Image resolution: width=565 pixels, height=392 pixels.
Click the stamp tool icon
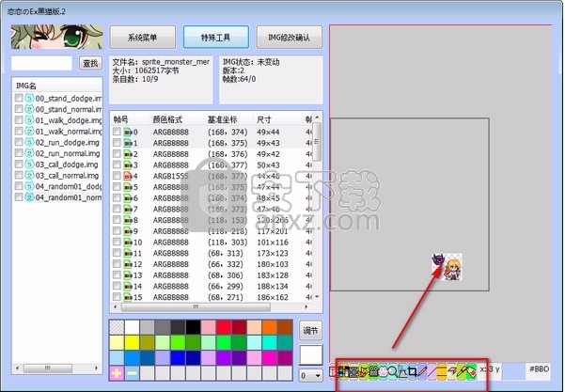(x=403, y=371)
